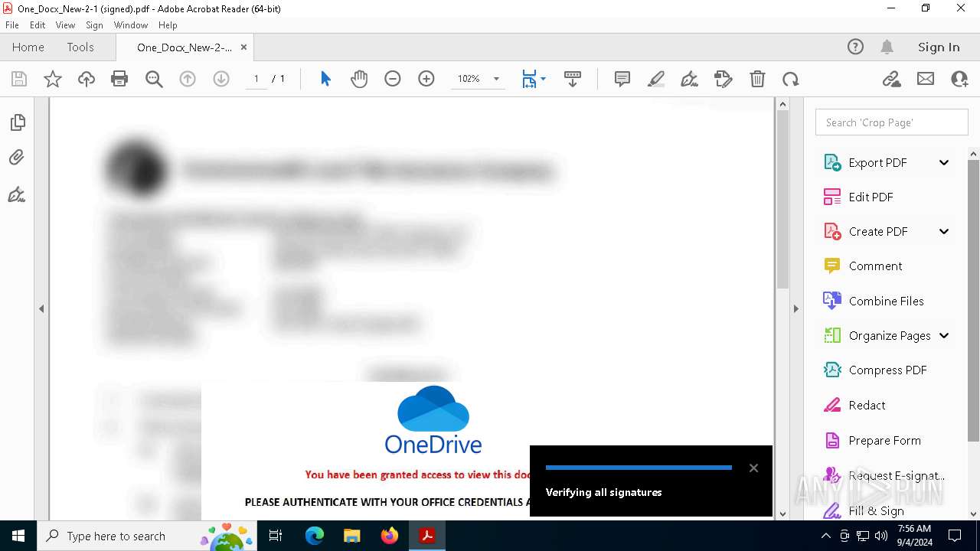Click the share with others icon
Viewport: 980px width, 551px height.
pos(959,79)
